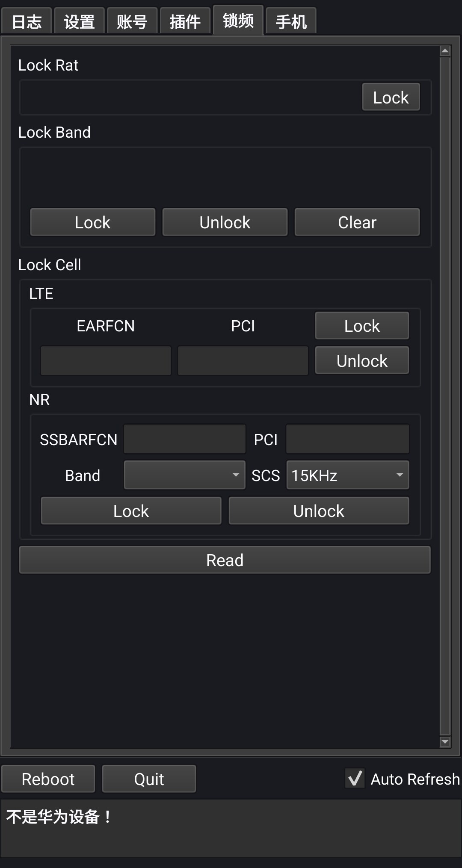Click the LTE EARFCN input field
This screenshot has width=462, height=868.
[106, 361]
